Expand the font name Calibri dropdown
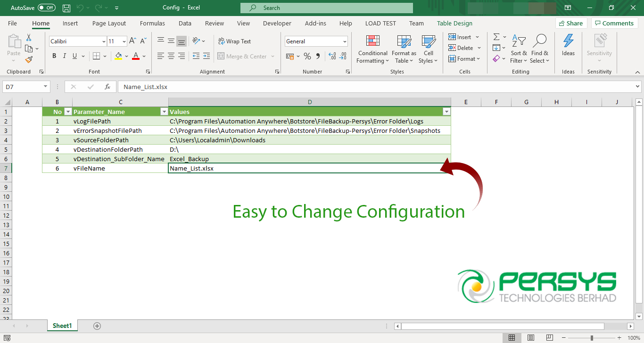 pyautogui.click(x=104, y=41)
